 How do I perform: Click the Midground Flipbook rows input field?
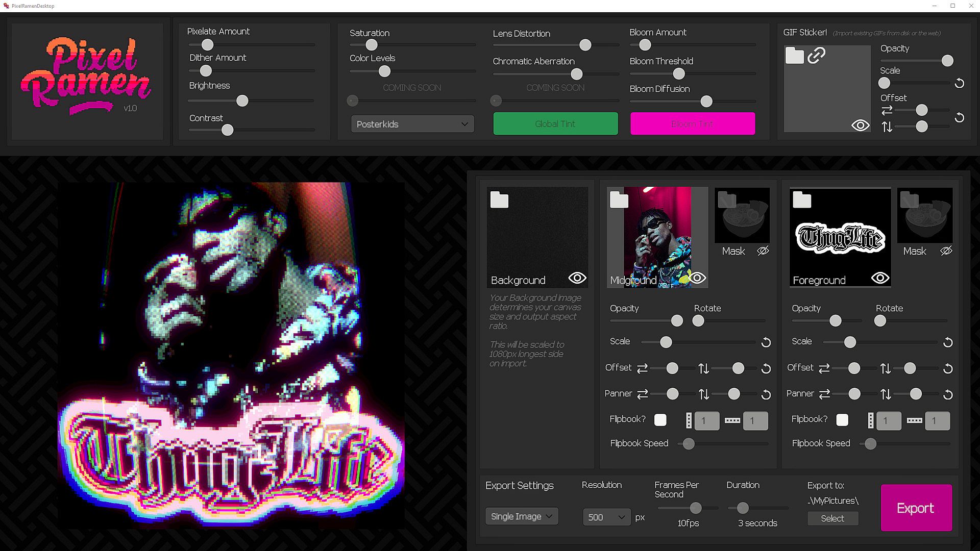706,421
